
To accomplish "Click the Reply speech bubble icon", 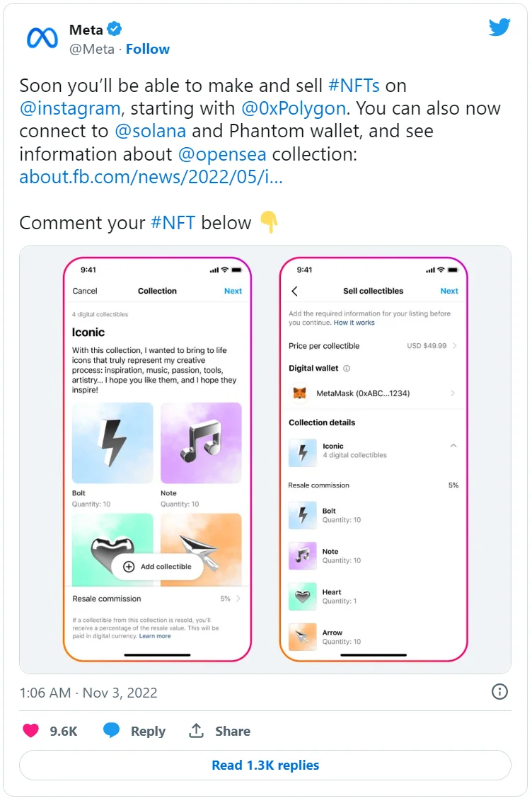I will 112,731.
